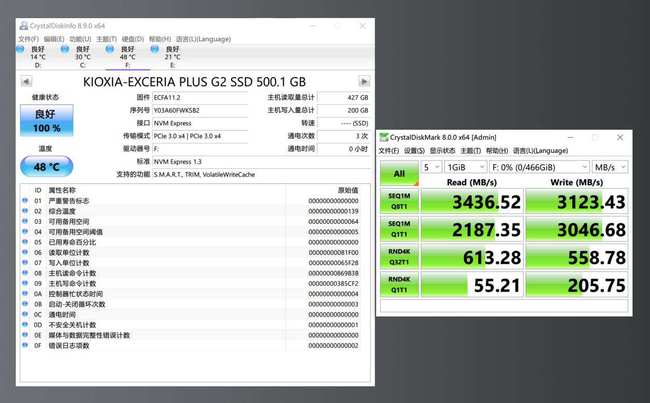Open 编辑(E) menu in CrystalDiskInfo
The height and width of the screenshot is (403, 650).
point(54,39)
